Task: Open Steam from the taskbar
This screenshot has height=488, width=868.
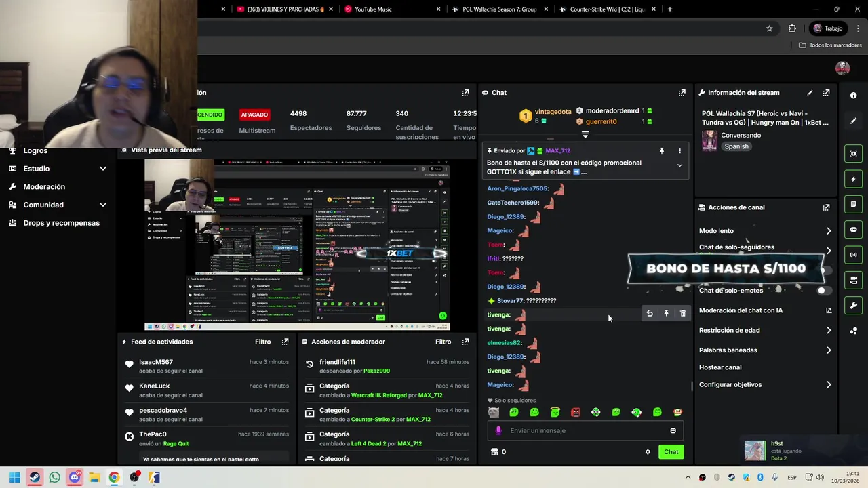Action: [35, 477]
